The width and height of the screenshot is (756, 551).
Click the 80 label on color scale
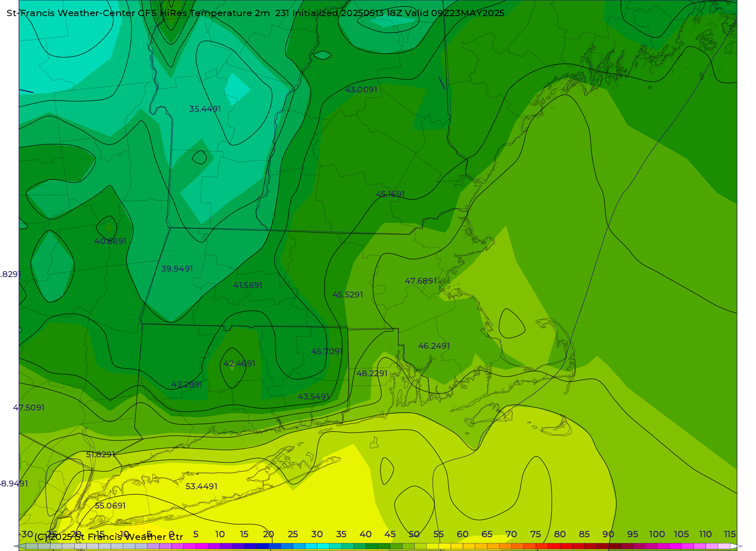[560, 534]
